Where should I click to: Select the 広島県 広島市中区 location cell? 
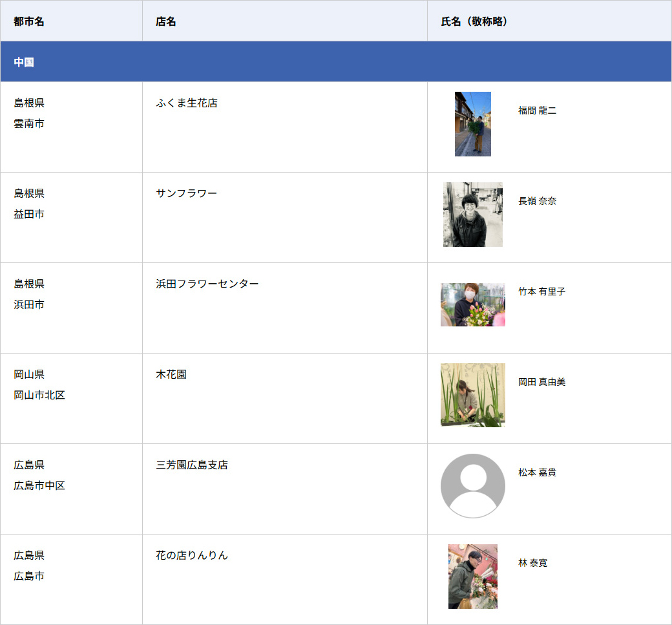point(39,475)
